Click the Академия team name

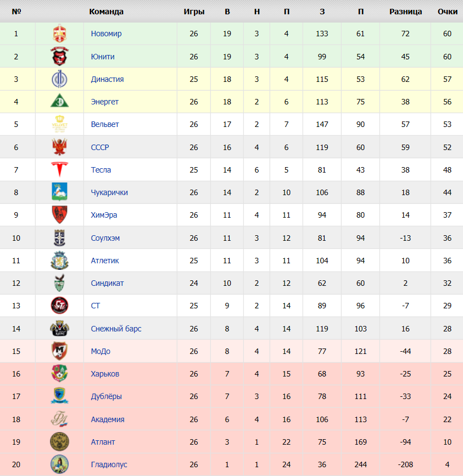(108, 419)
